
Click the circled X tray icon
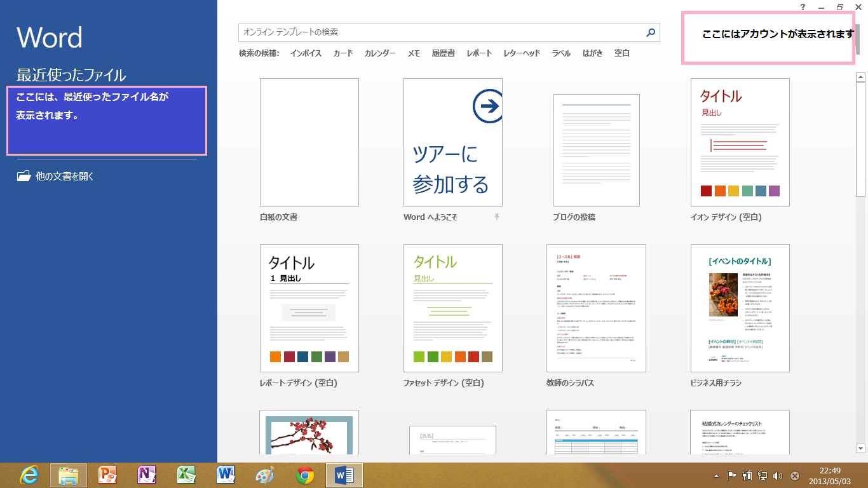coord(794,476)
